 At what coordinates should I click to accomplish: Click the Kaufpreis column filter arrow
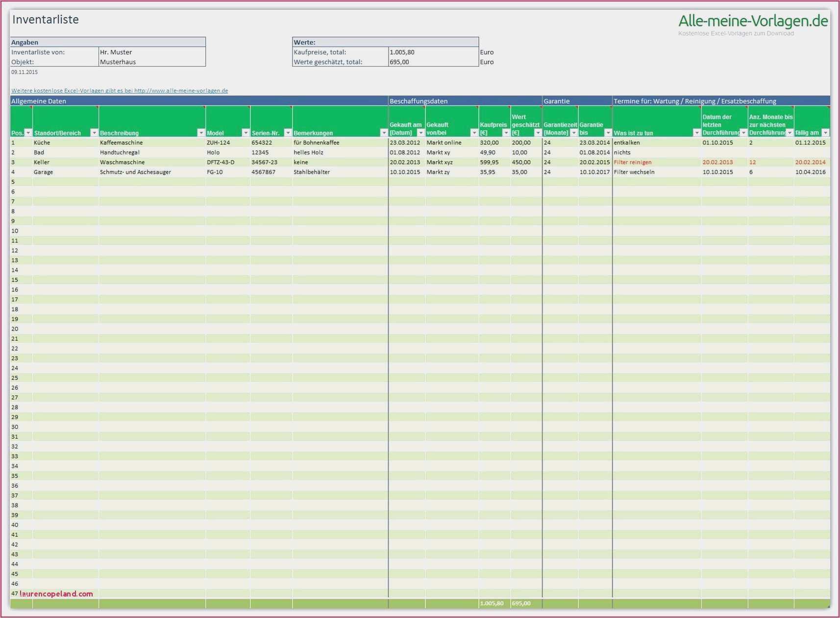[506, 133]
